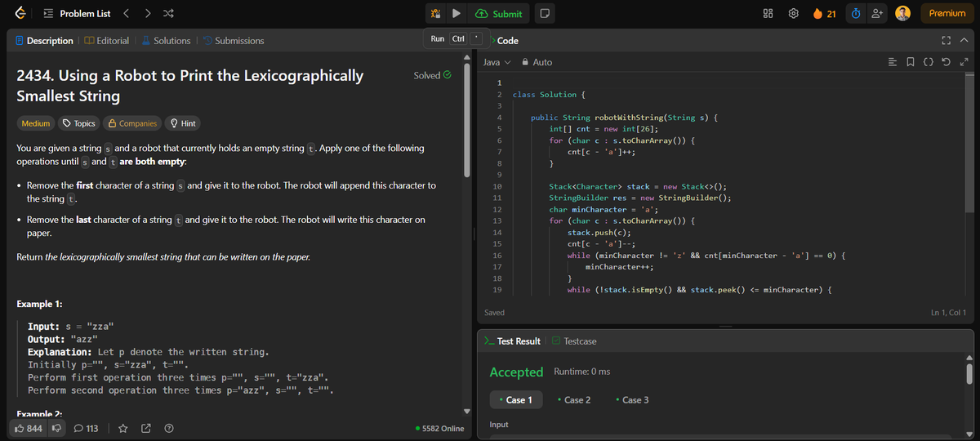The image size is (980, 441).
Task: Select Case 1 result
Action: coord(515,399)
